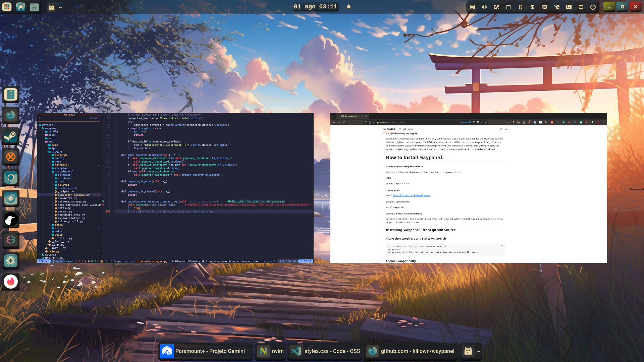This screenshot has width=644, height=362.
Task: Switch to the MIT license tab
Action: pyautogui.click(x=408, y=129)
